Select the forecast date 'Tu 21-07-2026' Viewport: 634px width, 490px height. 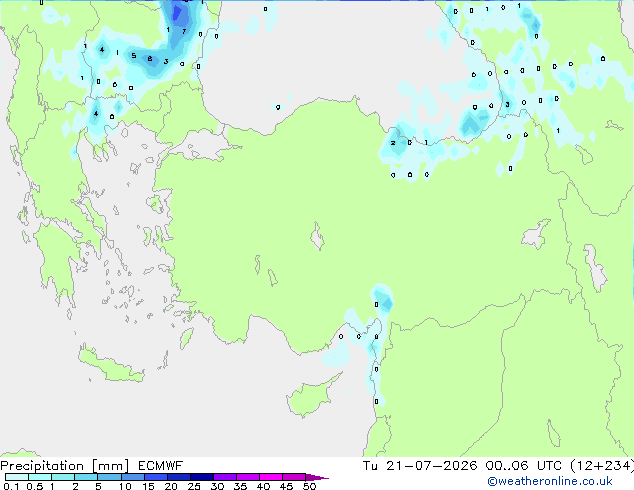[x=420, y=466]
